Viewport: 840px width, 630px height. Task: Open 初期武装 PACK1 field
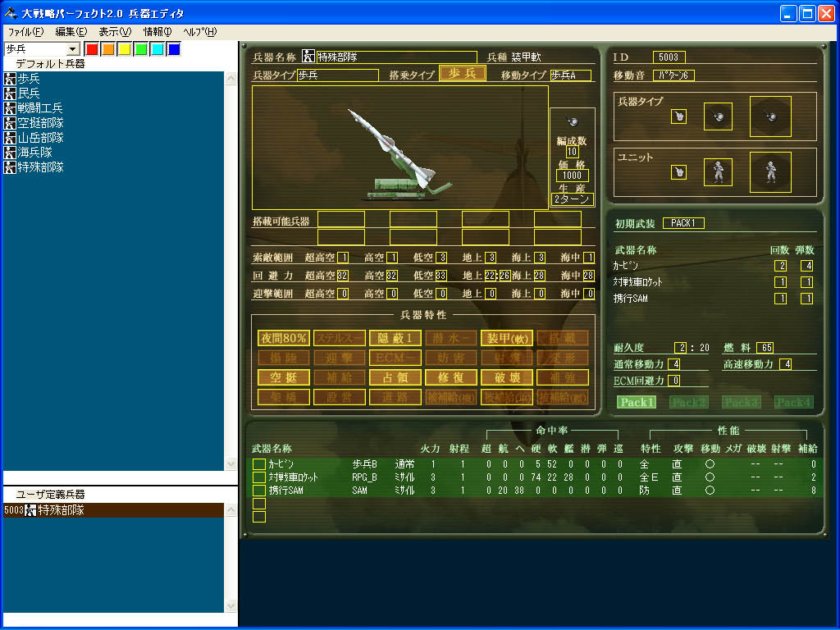(683, 223)
